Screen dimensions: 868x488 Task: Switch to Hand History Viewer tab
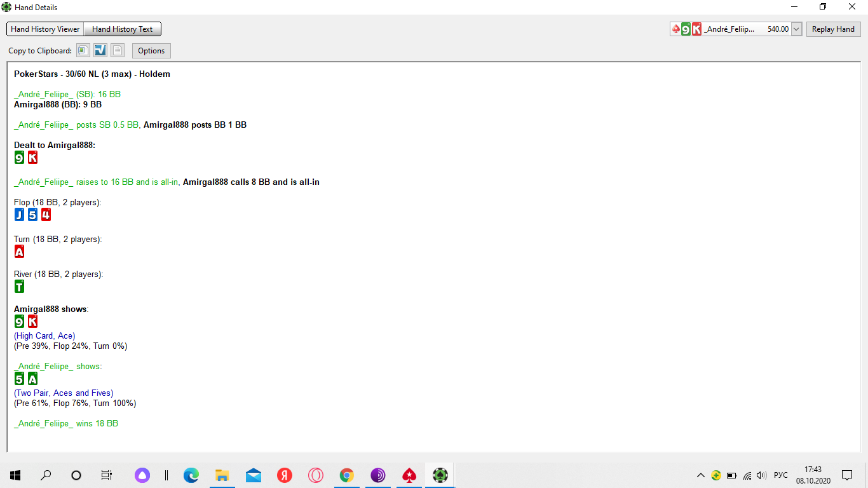coord(45,29)
